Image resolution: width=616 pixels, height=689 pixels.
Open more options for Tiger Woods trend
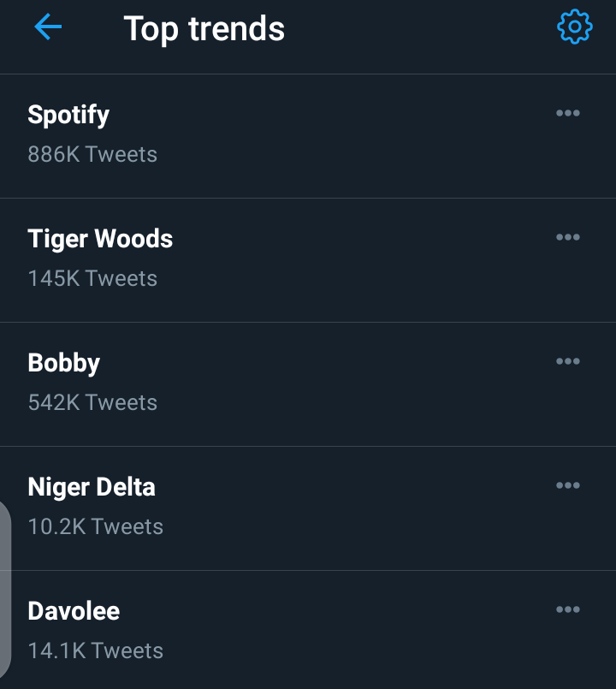(x=568, y=237)
